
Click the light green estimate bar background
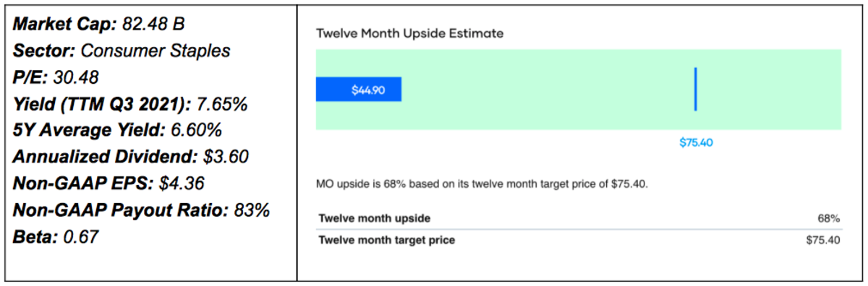click(579, 90)
